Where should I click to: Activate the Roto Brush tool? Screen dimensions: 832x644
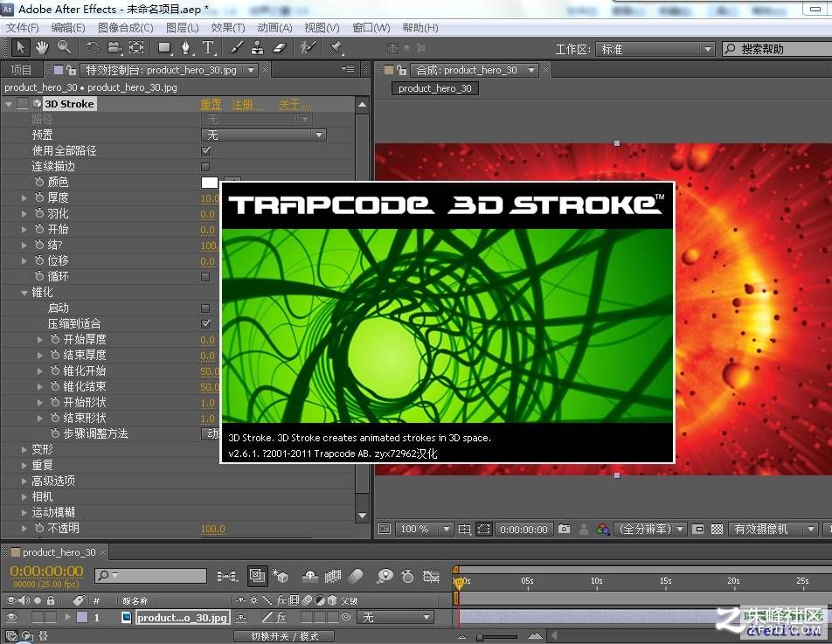pos(308,48)
